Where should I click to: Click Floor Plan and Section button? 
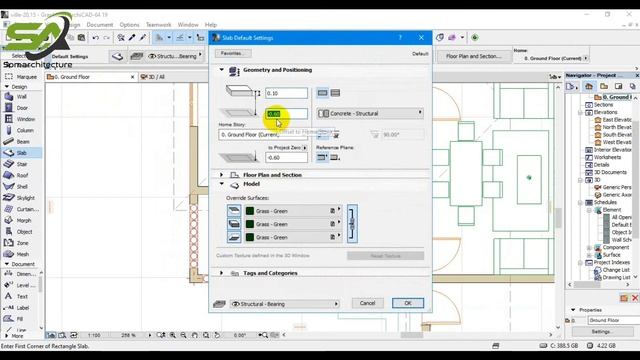pos(473,56)
